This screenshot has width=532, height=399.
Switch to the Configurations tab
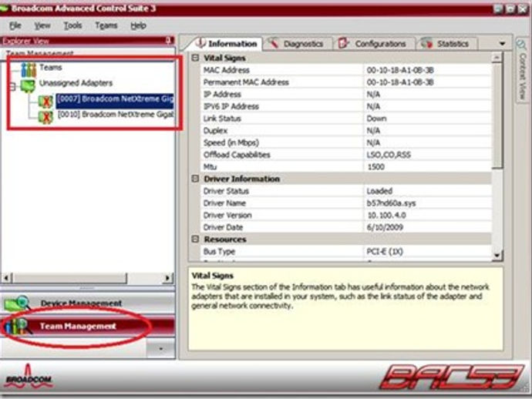pyautogui.click(x=375, y=43)
